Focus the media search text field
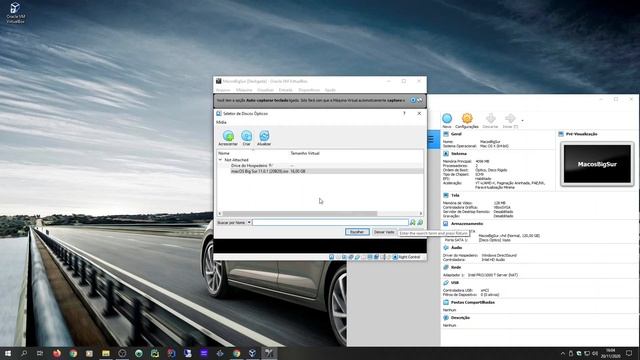640x360 pixels. click(x=331, y=222)
